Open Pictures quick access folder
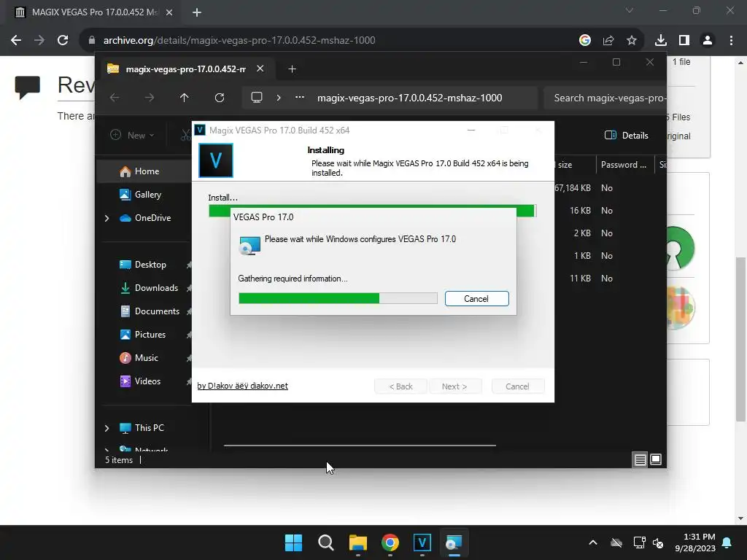This screenshot has height=560, width=747. pyautogui.click(x=150, y=334)
